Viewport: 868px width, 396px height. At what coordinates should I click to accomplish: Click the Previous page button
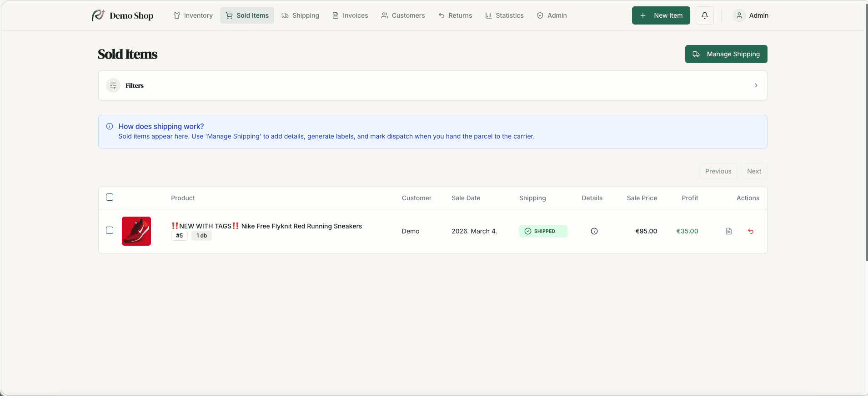(718, 171)
